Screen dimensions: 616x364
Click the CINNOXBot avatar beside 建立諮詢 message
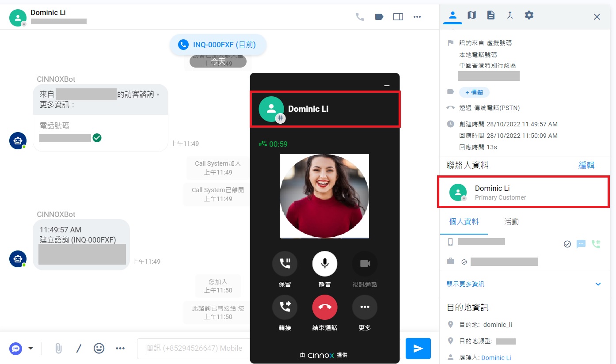[18, 259]
